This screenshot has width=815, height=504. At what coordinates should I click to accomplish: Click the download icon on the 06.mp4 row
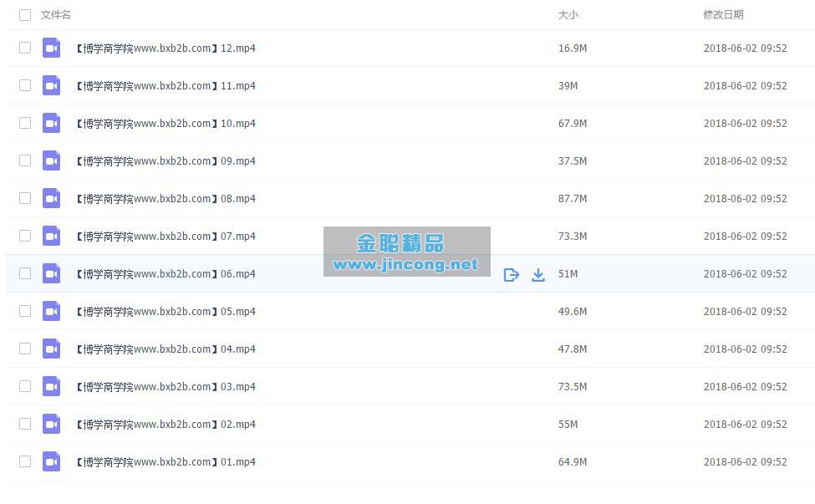click(x=538, y=274)
